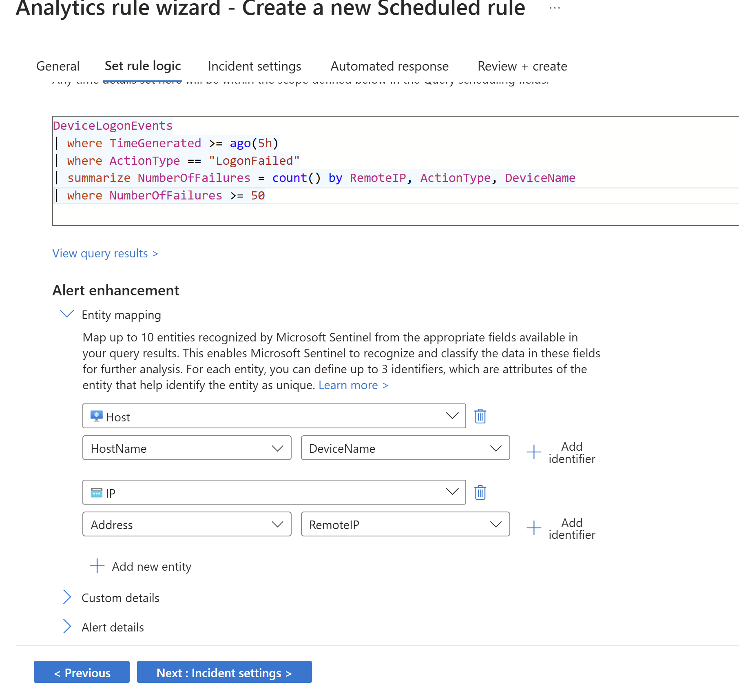Open the ellipsis menu beside wizard title

pyautogui.click(x=555, y=8)
